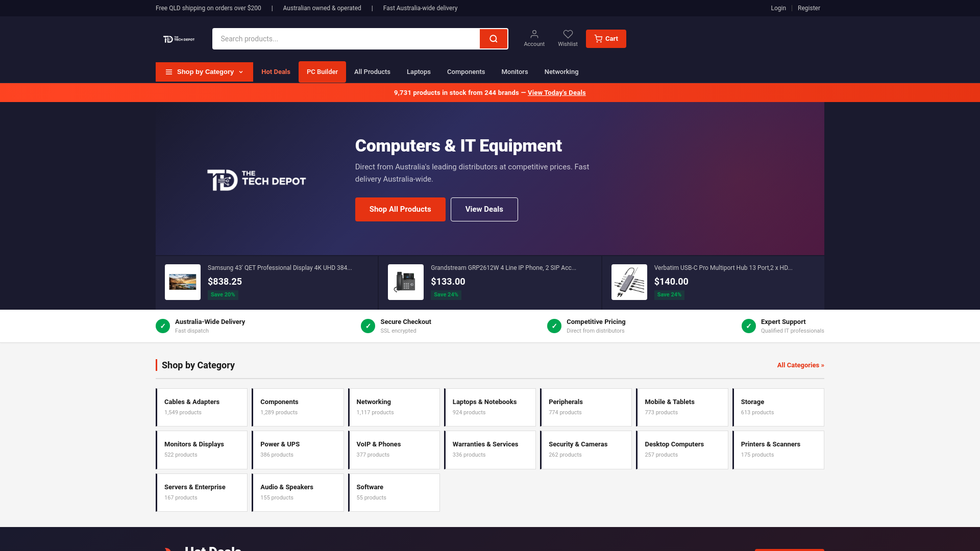The height and width of the screenshot is (551, 980).
Task: Open the Hot Deals menu item
Action: tap(276, 72)
